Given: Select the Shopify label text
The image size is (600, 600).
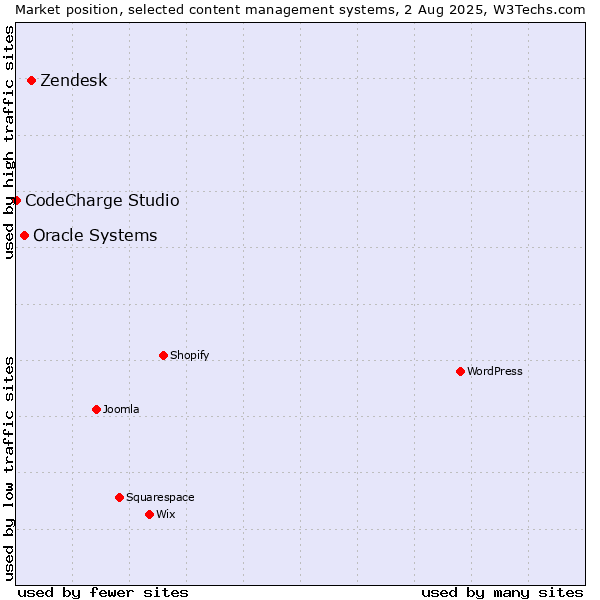Looking at the screenshot, I should click(189, 355).
